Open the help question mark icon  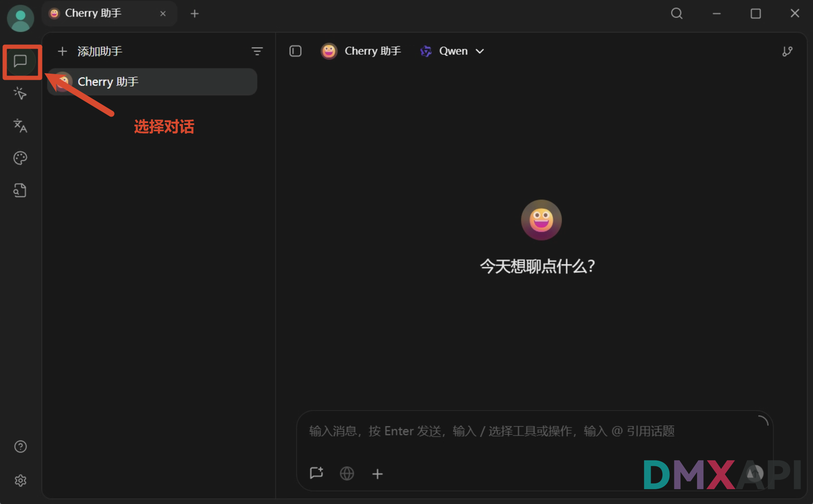(x=20, y=446)
